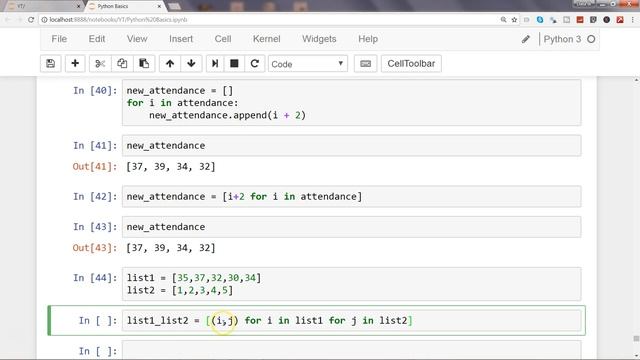
Task: Click the Save and Checkpoint icon
Action: (x=51, y=64)
